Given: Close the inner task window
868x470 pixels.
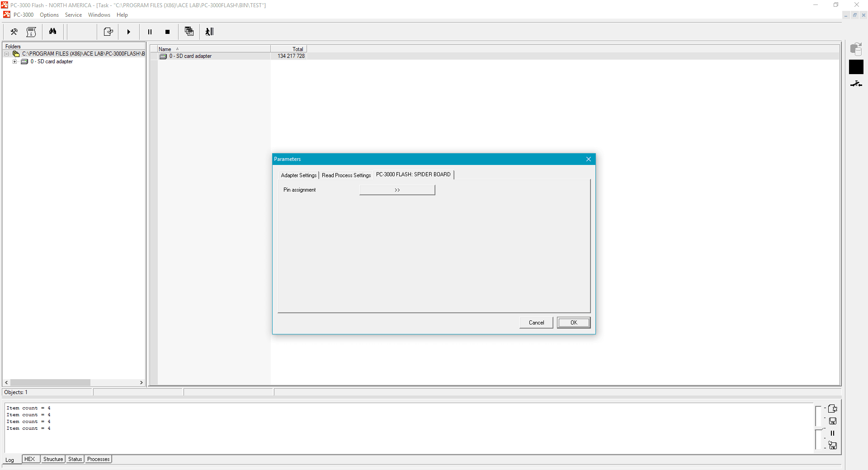Looking at the screenshot, I should coord(863,15).
